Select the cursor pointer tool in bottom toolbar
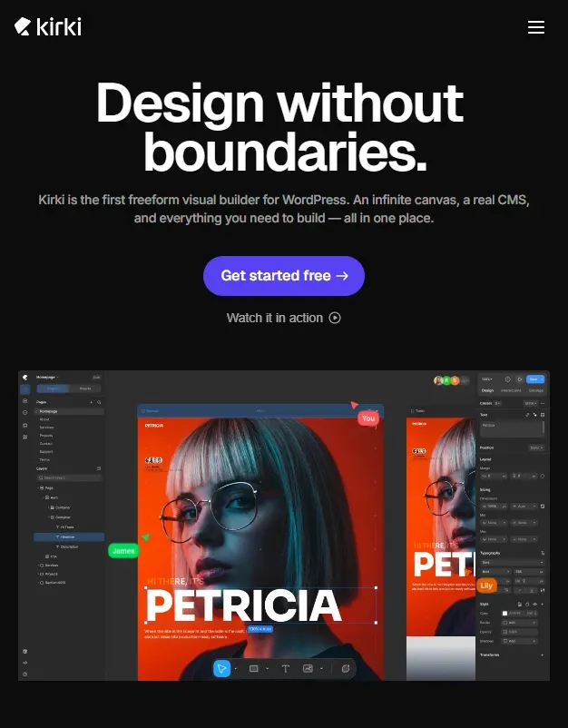 221,669
